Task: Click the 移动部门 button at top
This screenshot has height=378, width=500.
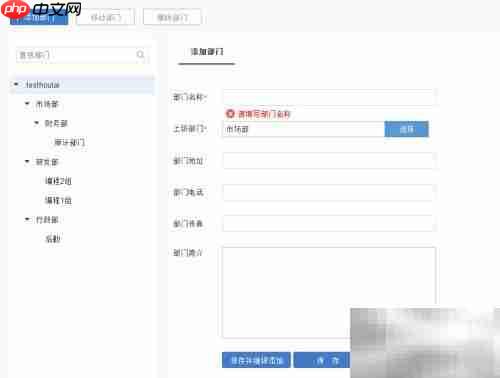Action: 105,17
